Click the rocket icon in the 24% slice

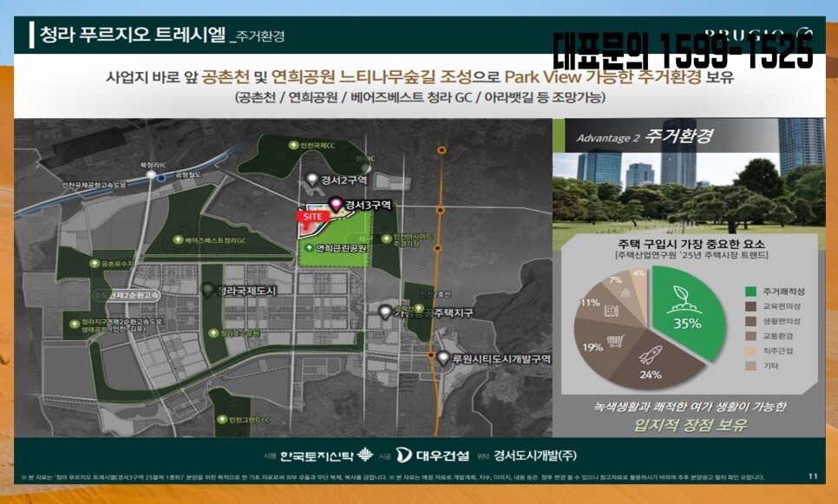tap(651, 356)
